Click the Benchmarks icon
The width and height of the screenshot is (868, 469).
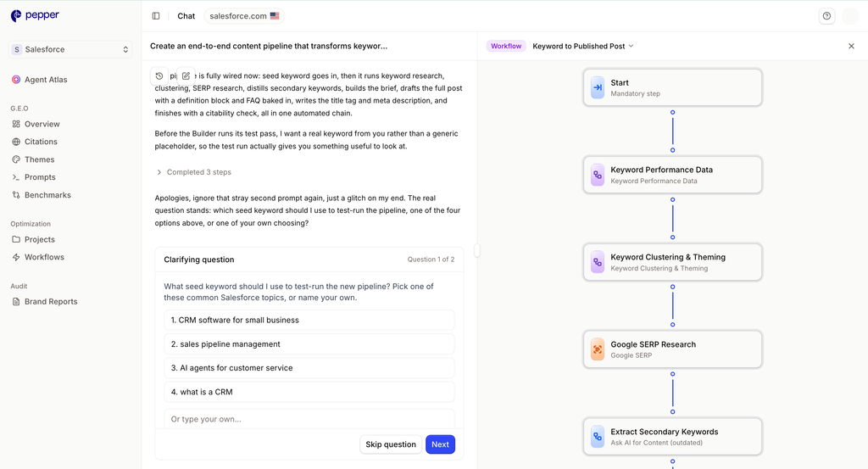click(16, 195)
